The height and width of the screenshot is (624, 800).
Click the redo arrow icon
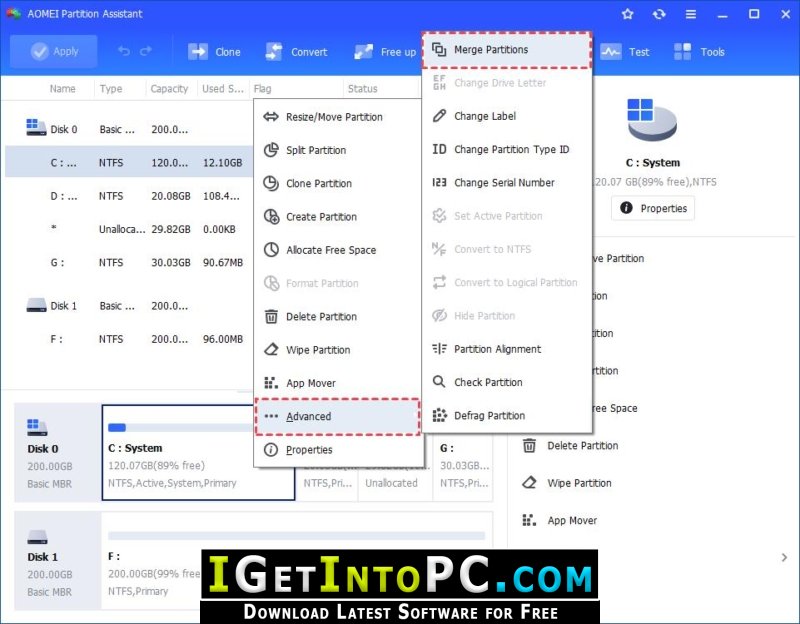click(146, 52)
